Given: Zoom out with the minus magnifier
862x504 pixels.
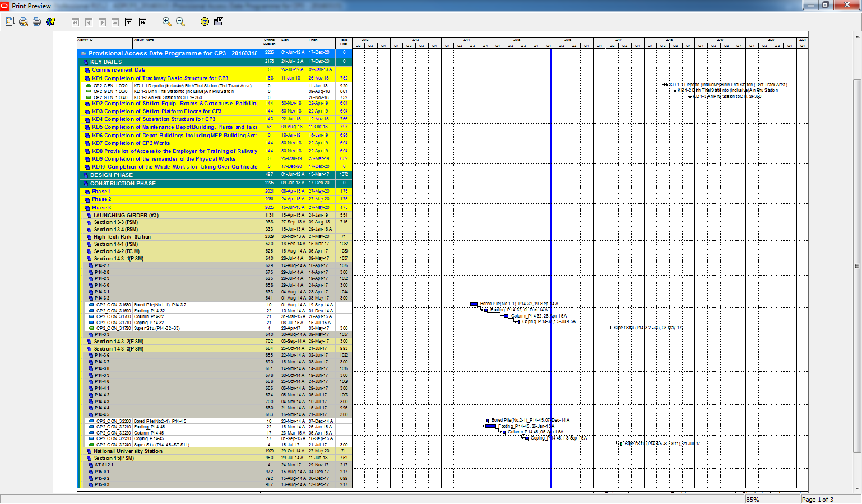Looking at the screenshot, I should (180, 22).
